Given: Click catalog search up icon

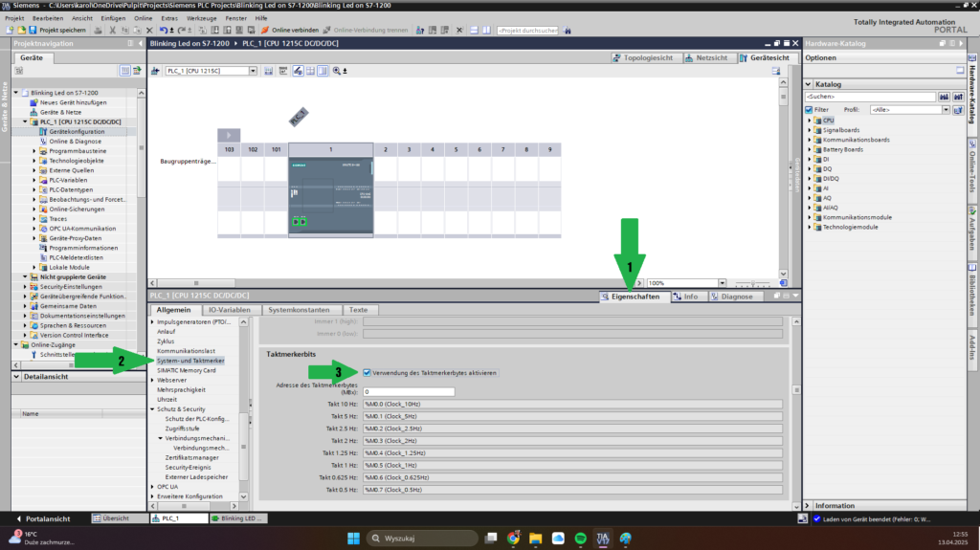Looking at the screenshot, I should coord(958,97).
